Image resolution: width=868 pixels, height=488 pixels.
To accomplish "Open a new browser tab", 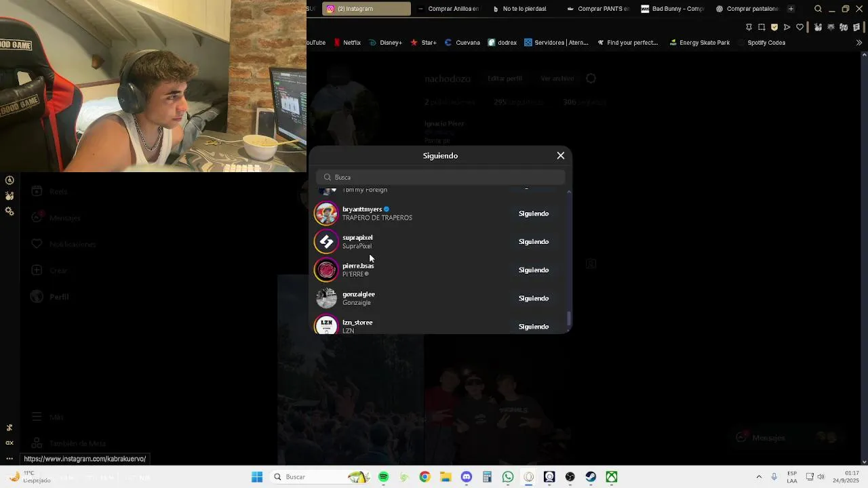I will point(791,9).
